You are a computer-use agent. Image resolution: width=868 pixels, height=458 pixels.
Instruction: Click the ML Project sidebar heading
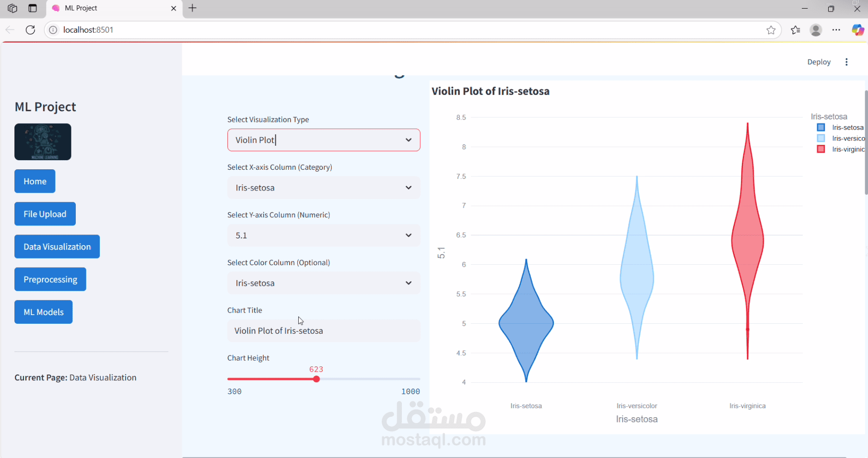46,107
